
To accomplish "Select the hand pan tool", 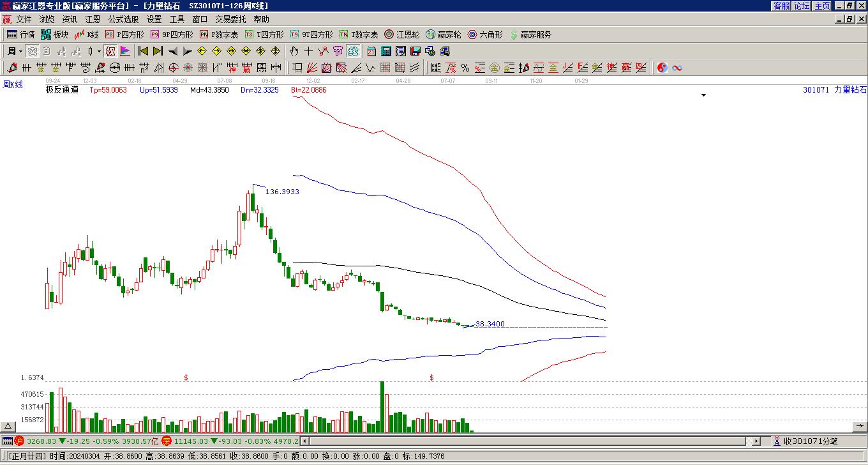I will [294, 51].
